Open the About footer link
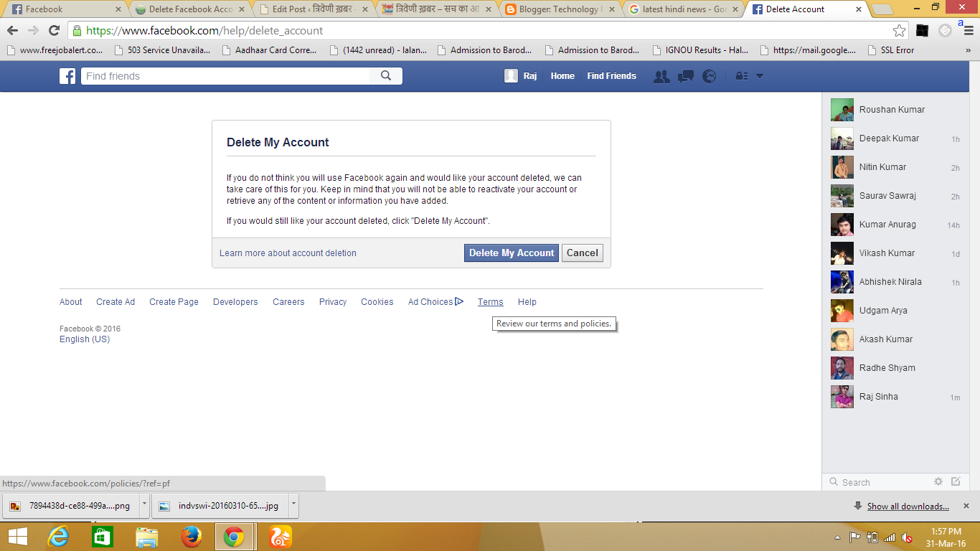Image resolution: width=980 pixels, height=551 pixels. click(x=71, y=302)
